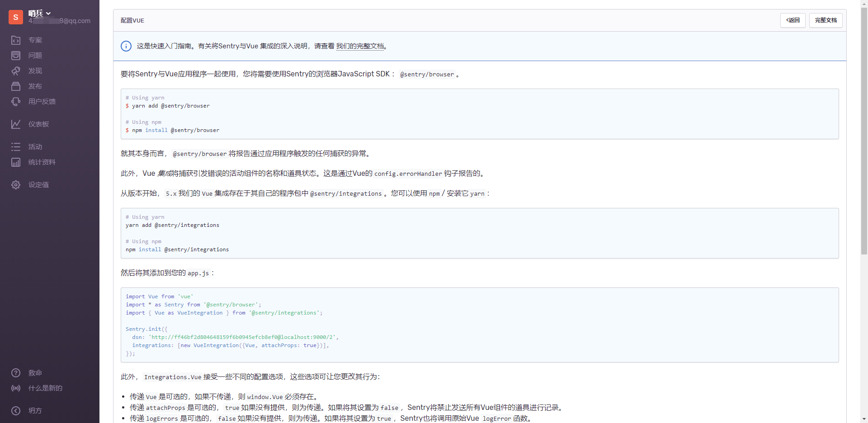Click the 专案 projects icon
This screenshot has height=423, width=868.
click(16, 40)
